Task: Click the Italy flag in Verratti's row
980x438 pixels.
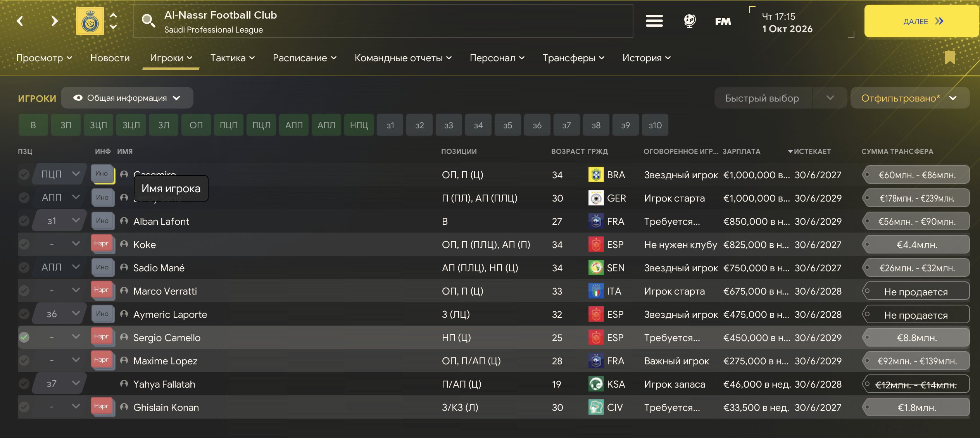Action: click(596, 291)
